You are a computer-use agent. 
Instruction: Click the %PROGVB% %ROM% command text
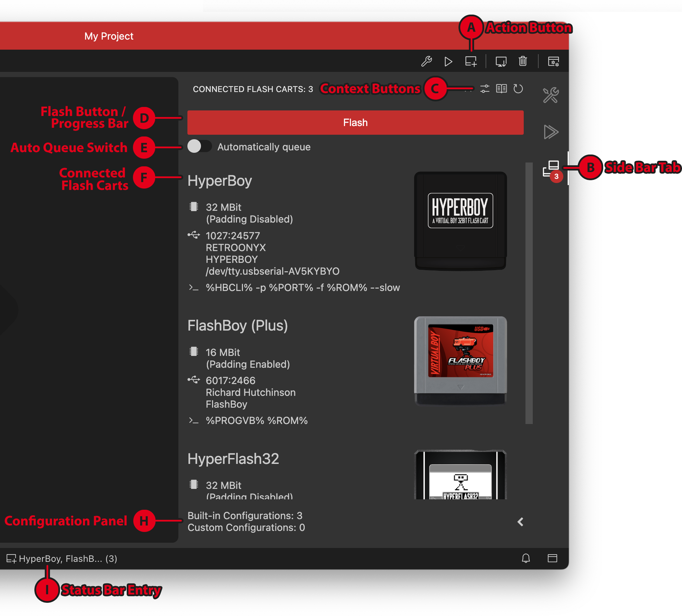click(x=256, y=421)
